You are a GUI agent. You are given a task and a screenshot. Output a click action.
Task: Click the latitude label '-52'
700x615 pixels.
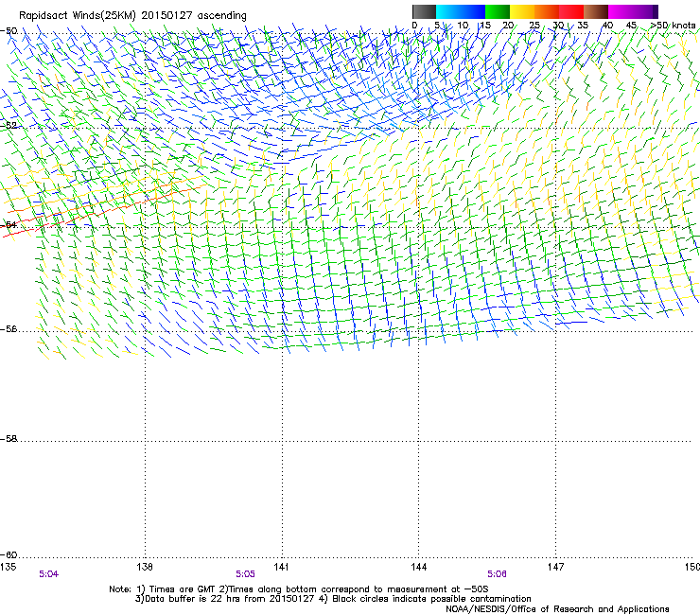[9, 126]
